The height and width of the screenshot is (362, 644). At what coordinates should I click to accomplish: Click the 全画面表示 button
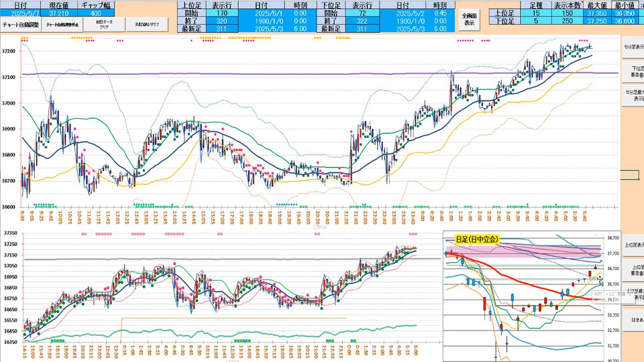(x=470, y=19)
